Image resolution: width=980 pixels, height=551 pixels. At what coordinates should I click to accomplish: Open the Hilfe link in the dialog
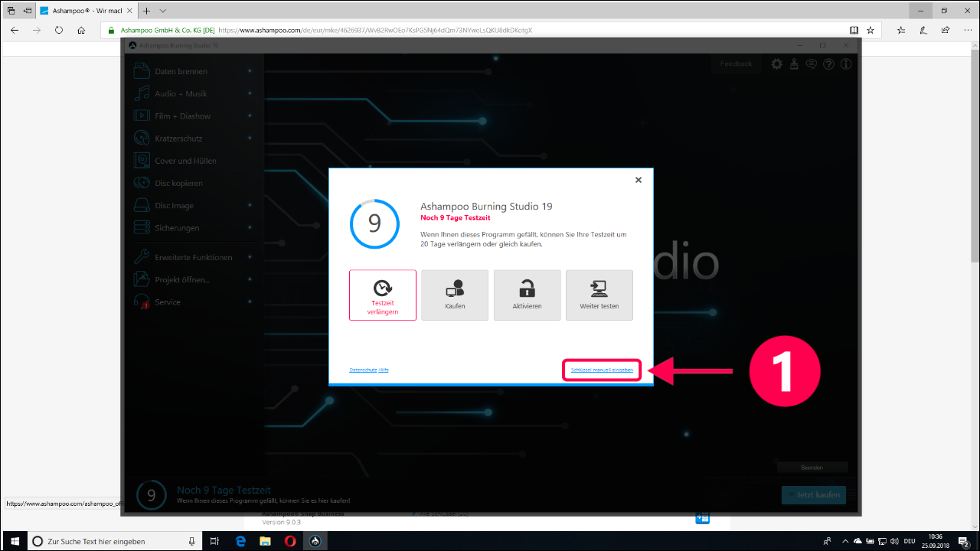tap(384, 370)
